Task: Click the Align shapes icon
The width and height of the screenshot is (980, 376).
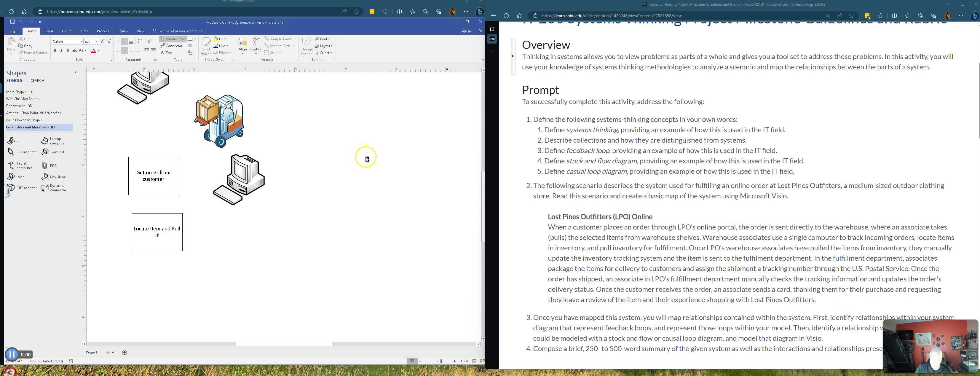Action: click(242, 44)
